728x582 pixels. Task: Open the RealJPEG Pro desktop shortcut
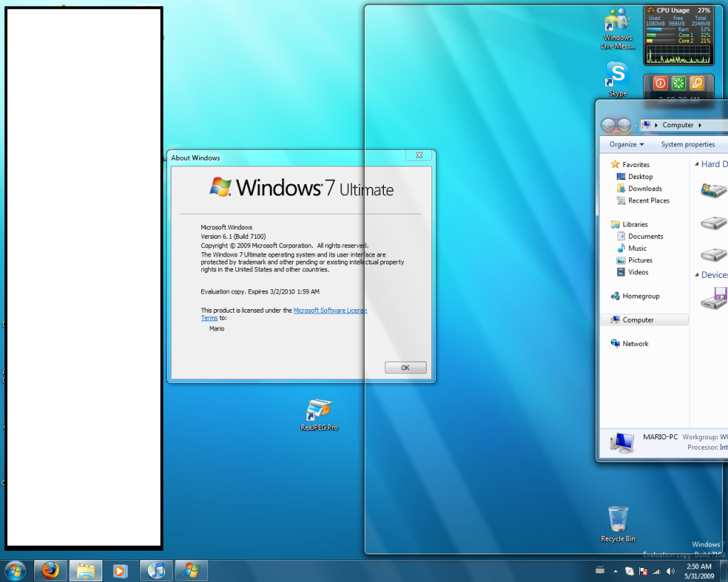(319, 416)
